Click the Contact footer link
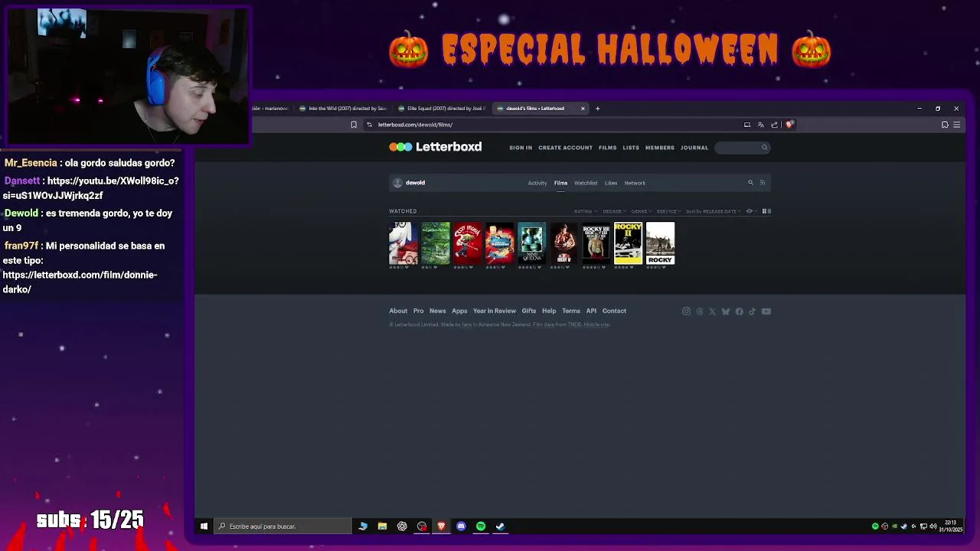The width and height of the screenshot is (980, 551). click(614, 311)
